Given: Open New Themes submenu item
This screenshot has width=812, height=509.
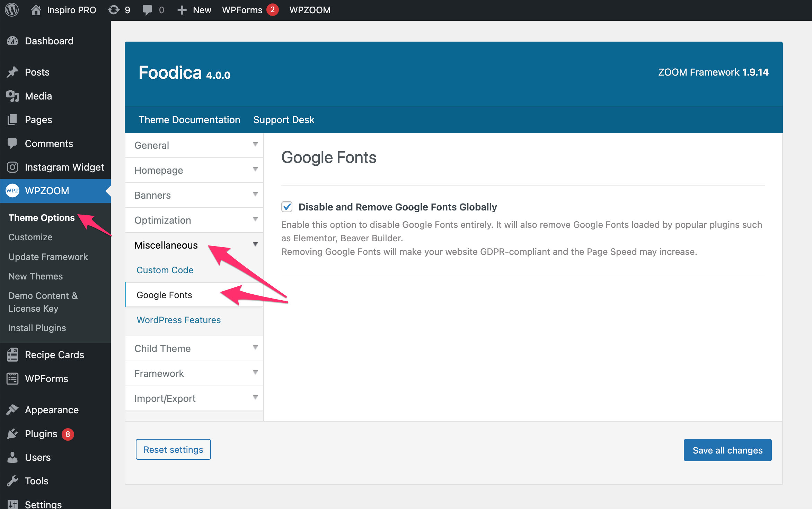Looking at the screenshot, I should (36, 276).
